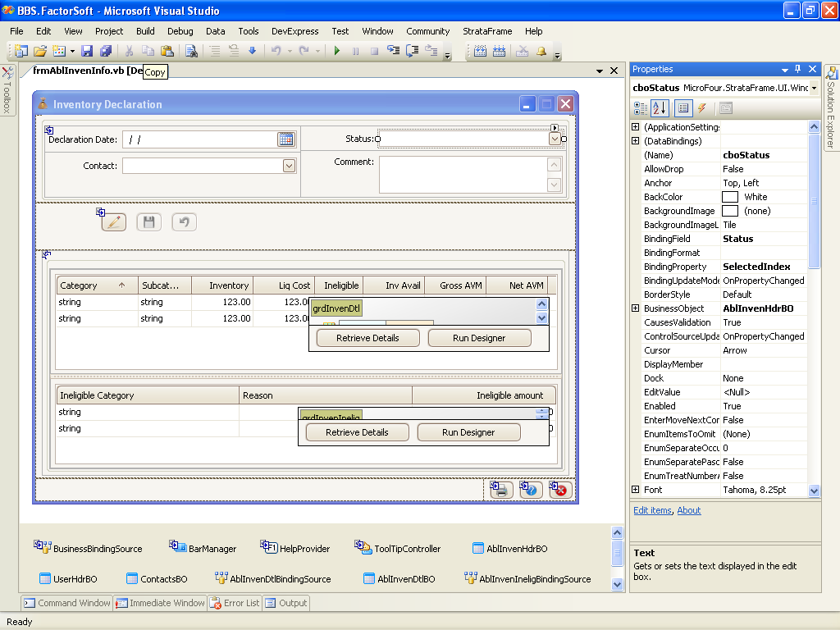Expand the Font property node
This screenshot has width=840, height=630.
point(635,490)
